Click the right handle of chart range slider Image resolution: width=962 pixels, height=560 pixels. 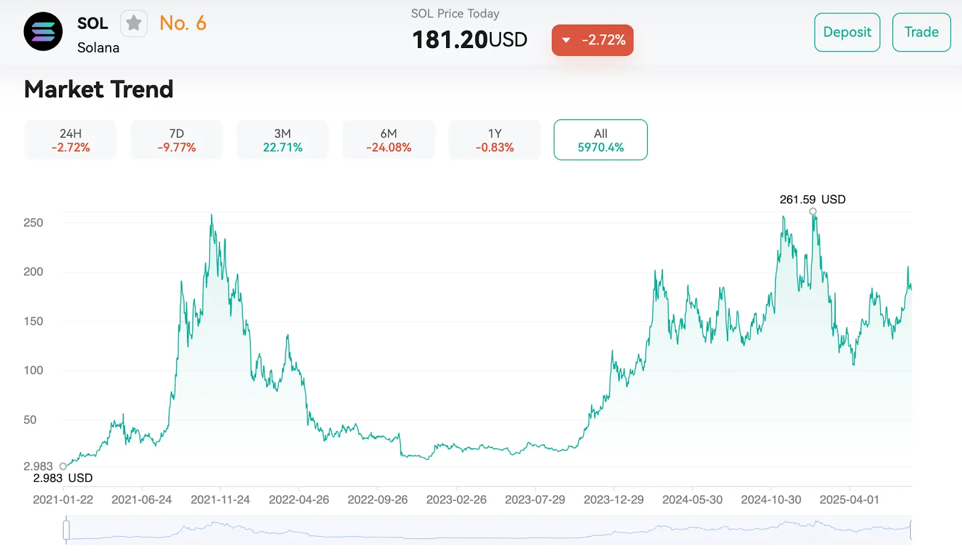click(911, 530)
